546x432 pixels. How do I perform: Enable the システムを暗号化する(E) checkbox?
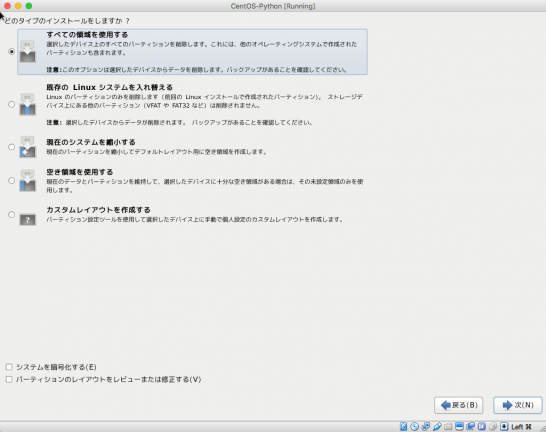(9, 367)
